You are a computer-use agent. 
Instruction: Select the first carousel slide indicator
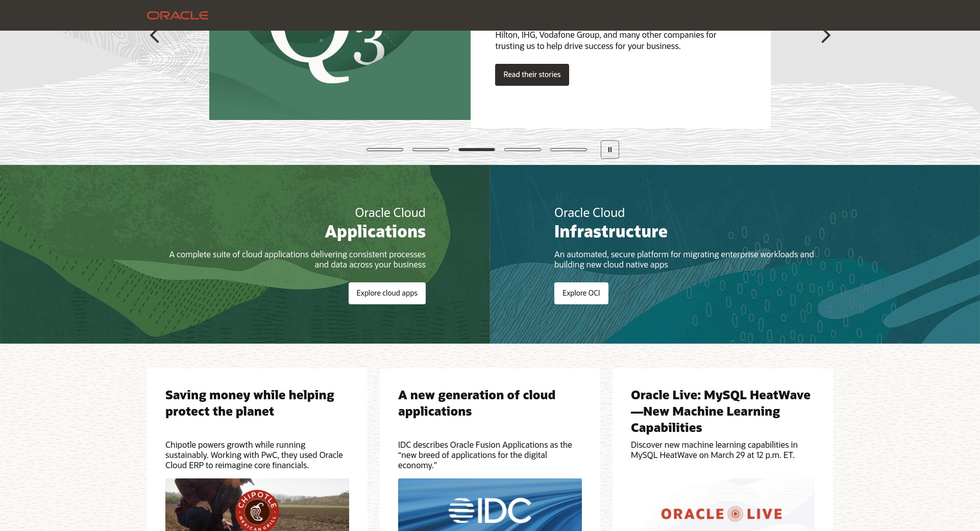click(x=385, y=150)
